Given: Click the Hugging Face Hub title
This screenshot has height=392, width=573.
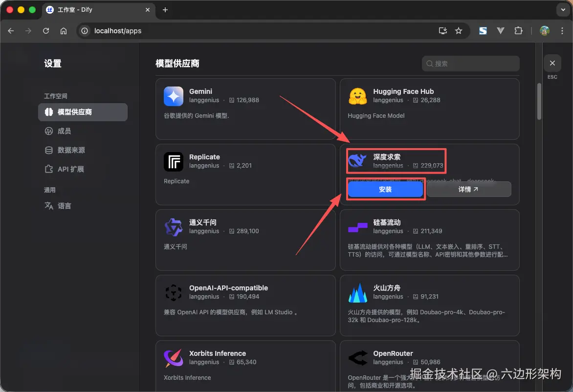Looking at the screenshot, I should [x=403, y=91].
